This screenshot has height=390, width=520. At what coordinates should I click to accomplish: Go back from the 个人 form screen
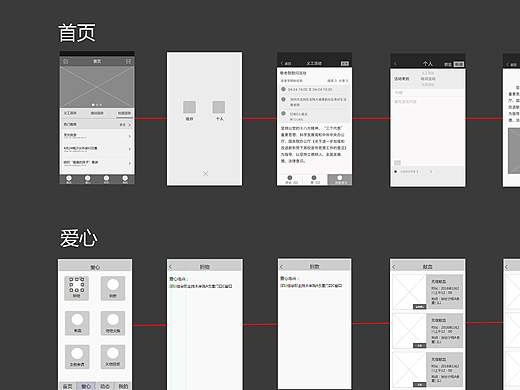tap(396, 64)
